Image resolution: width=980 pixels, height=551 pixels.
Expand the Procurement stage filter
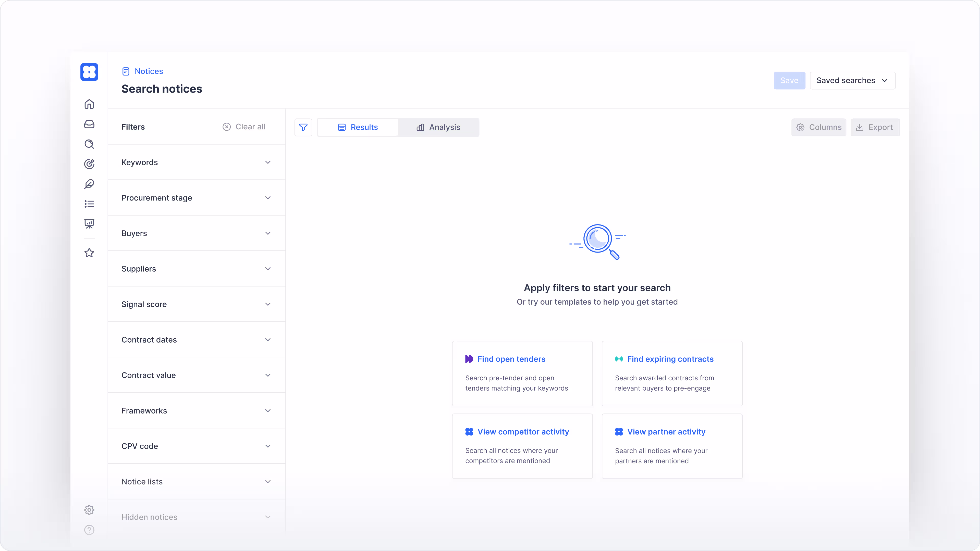[x=196, y=198]
